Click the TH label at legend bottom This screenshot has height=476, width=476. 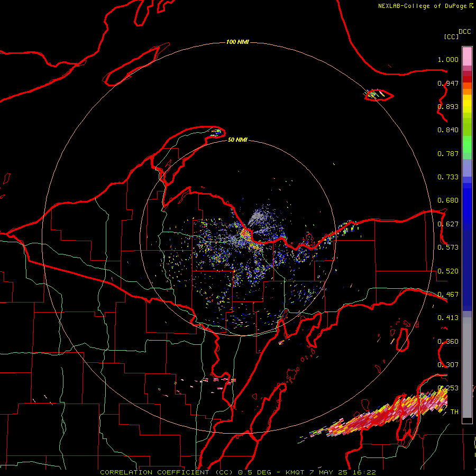point(454,412)
